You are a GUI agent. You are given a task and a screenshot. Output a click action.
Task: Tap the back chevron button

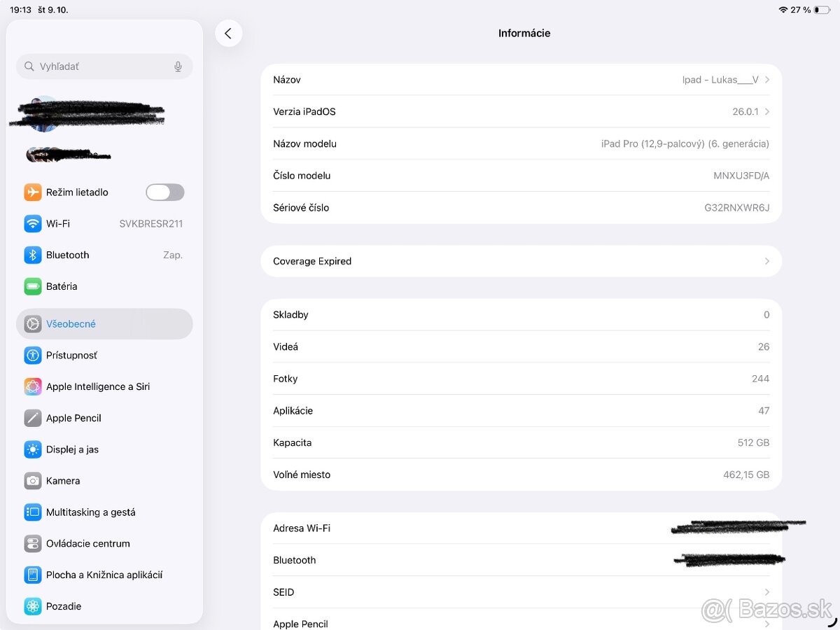click(x=228, y=33)
